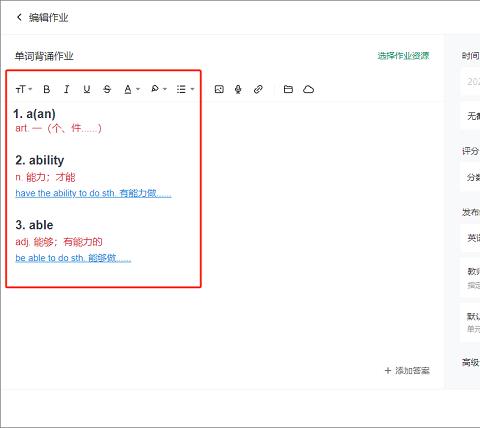Image resolution: width=480 pixels, height=428 pixels.
Task: Open the text color dropdown
Action: pos(132,89)
